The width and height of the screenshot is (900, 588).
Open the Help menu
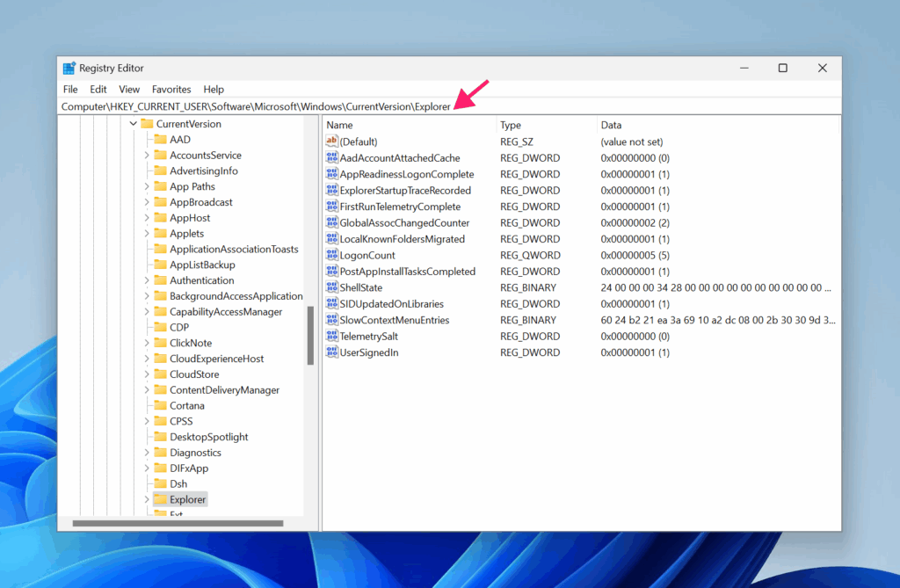[214, 89]
